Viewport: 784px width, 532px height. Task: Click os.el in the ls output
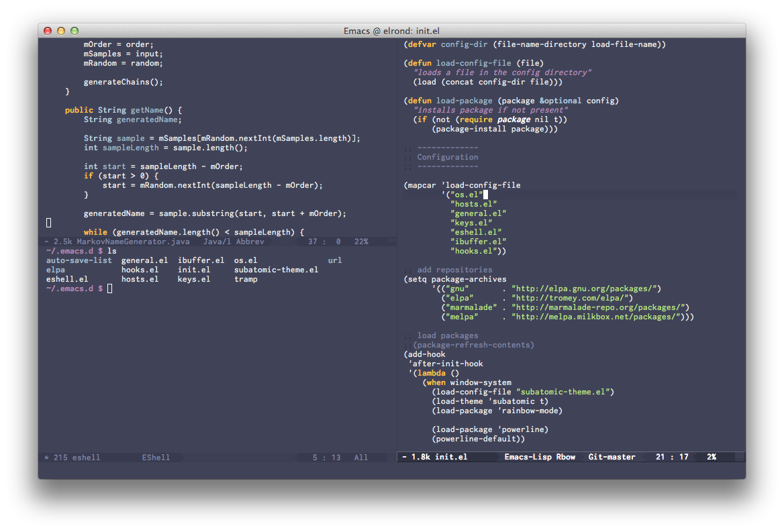click(x=246, y=260)
